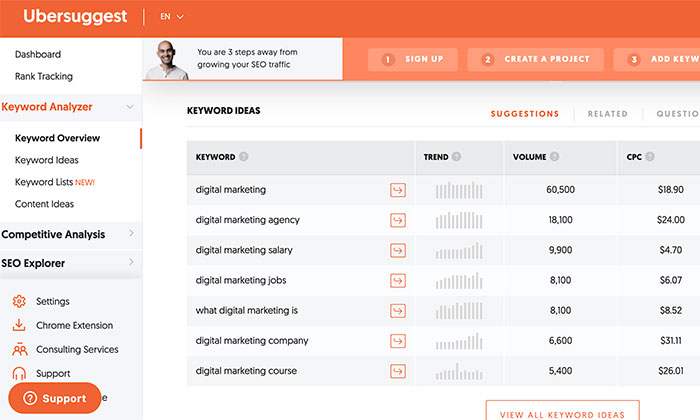700x420 pixels.
Task: Go to Dashboard in sidebar
Action: pos(38,54)
